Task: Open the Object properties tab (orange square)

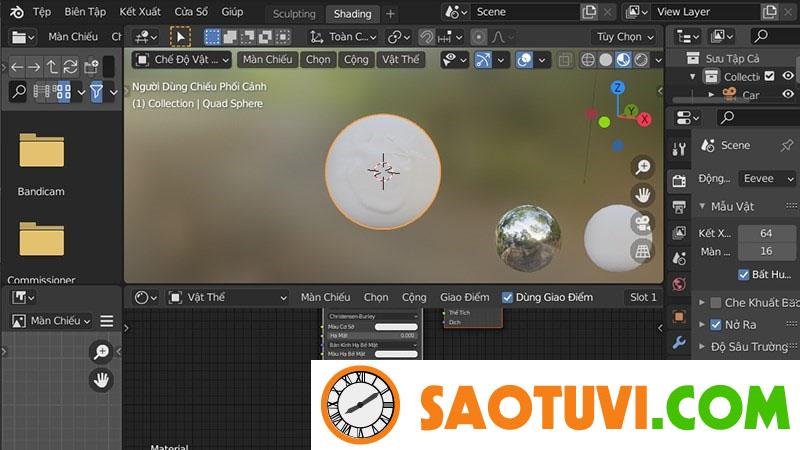Action: pyautogui.click(x=679, y=316)
